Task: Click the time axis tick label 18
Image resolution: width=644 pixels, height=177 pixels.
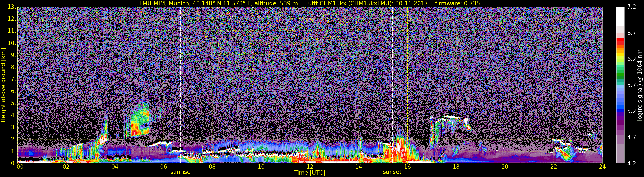Action: [456, 167]
